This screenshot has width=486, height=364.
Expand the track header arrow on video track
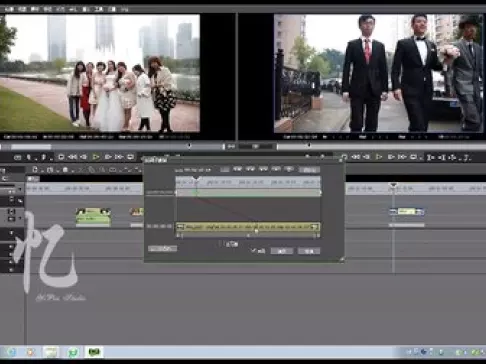(20, 218)
